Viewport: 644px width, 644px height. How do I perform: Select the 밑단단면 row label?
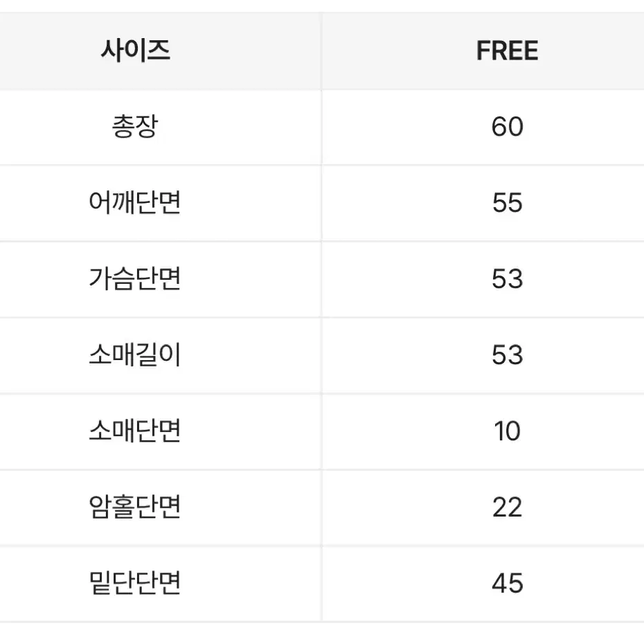point(135,582)
